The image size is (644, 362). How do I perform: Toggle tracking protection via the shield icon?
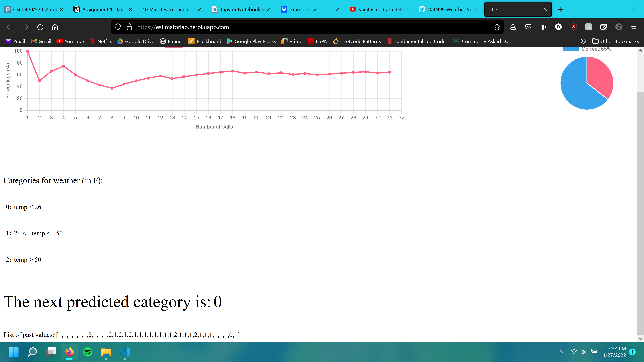click(x=118, y=27)
